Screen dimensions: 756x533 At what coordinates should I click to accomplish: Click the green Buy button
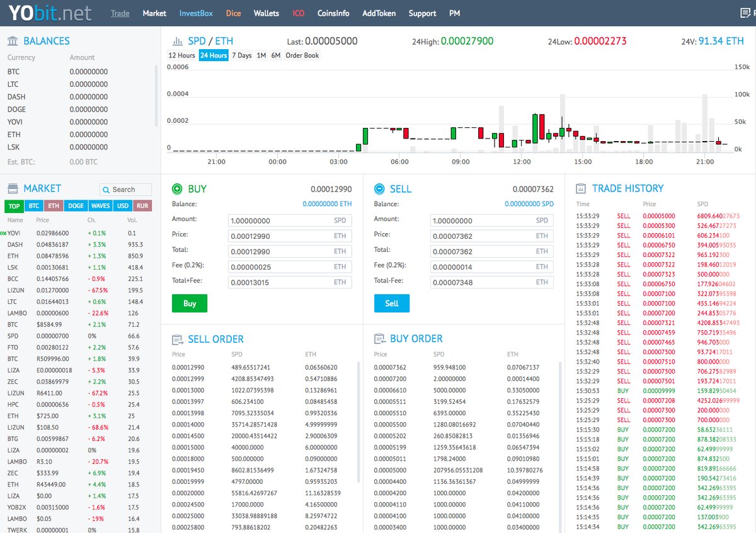coord(190,304)
